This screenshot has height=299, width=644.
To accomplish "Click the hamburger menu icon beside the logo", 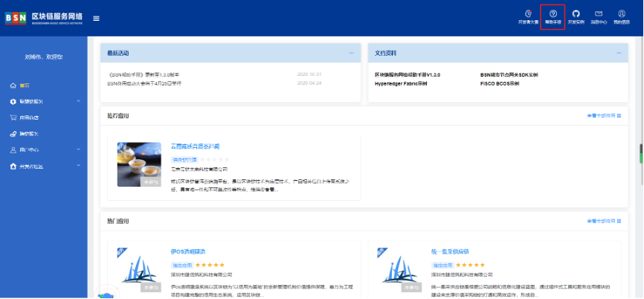I will 96,18.
